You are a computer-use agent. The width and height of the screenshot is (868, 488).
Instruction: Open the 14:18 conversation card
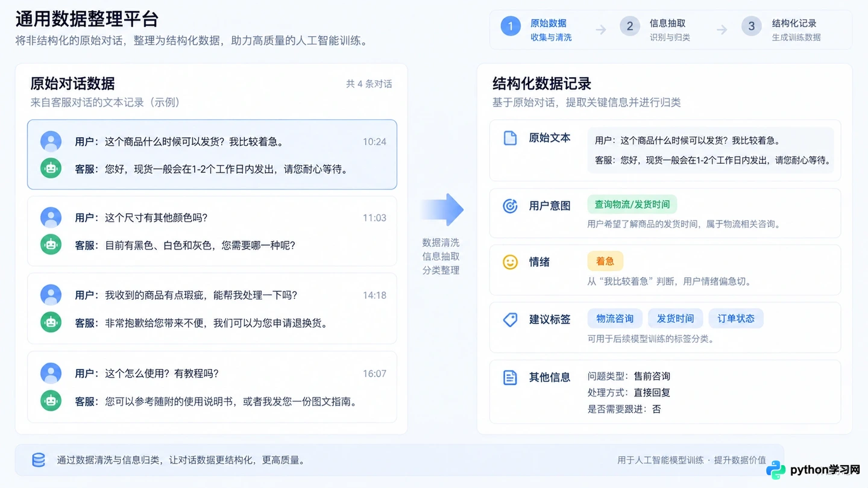tap(212, 308)
